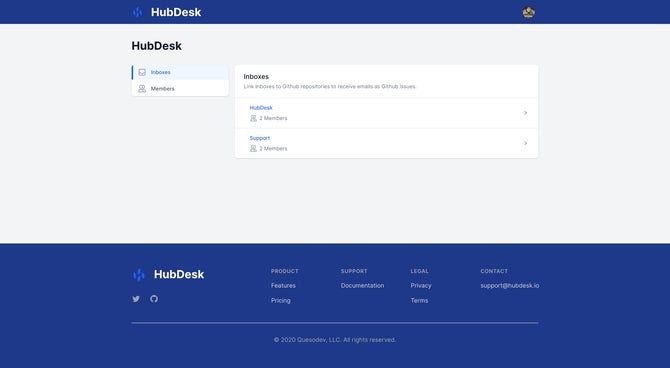Click members icon under HubDesk inbox
The width and height of the screenshot is (670, 368).
(253, 118)
